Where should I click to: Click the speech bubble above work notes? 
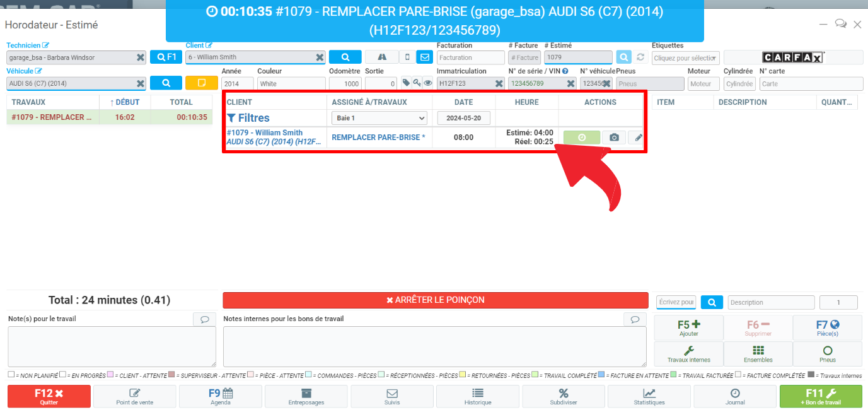point(204,319)
